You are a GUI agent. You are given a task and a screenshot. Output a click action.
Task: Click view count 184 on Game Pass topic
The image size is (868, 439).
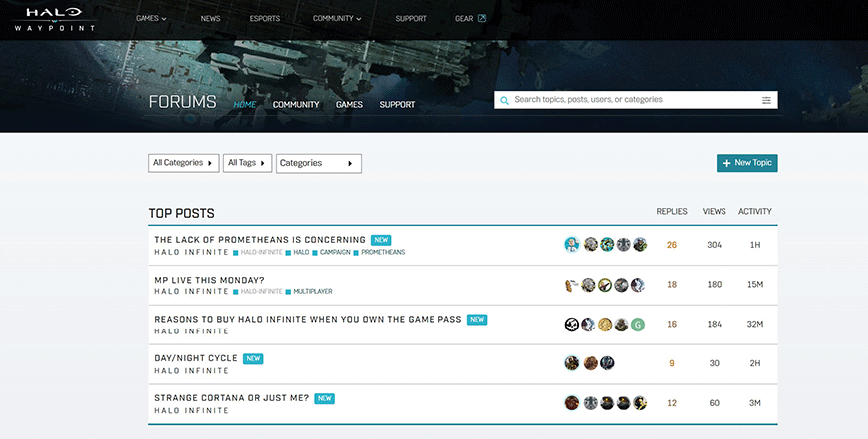click(x=714, y=324)
